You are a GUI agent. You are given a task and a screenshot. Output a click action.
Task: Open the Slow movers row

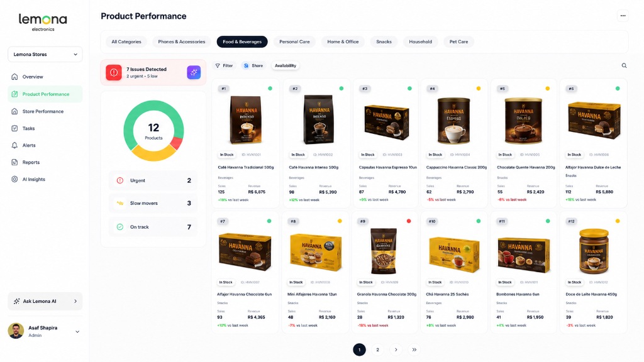(153, 203)
